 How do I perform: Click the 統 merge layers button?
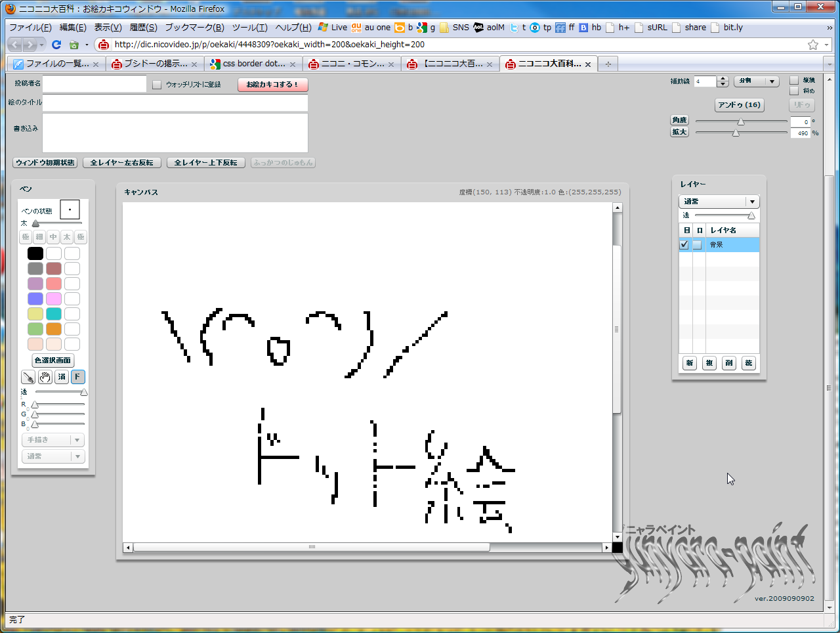[749, 363]
